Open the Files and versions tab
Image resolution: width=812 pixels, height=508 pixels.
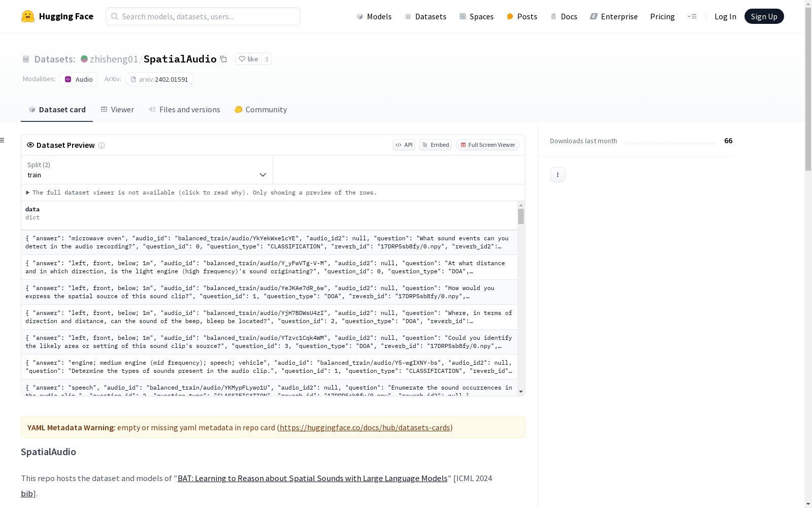click(x=184, y=110)
